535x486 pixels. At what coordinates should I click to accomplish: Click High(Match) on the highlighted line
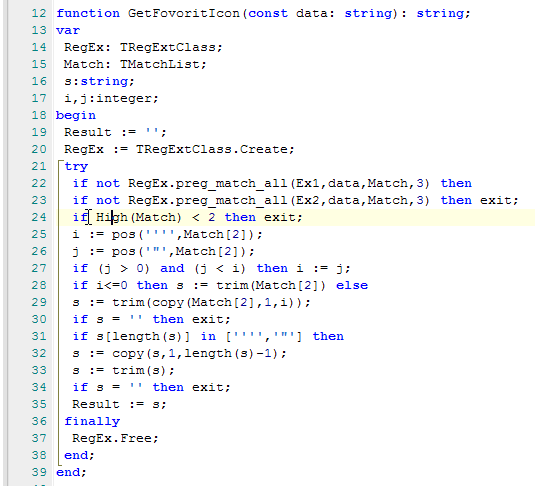[x=139, y=217]
